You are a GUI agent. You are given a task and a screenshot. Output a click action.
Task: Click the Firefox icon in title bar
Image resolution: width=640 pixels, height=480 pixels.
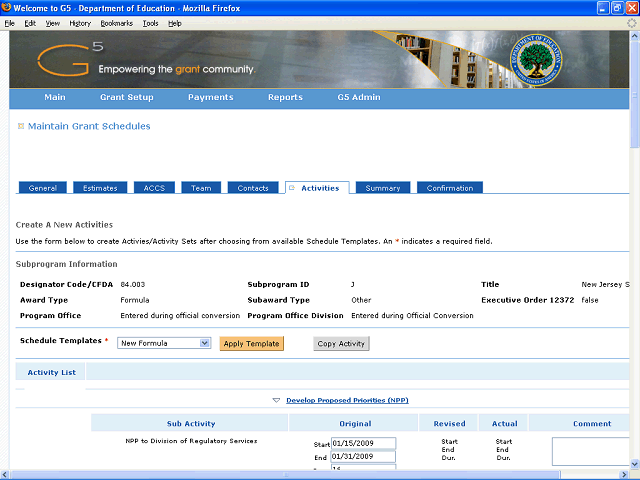point(6,7)
